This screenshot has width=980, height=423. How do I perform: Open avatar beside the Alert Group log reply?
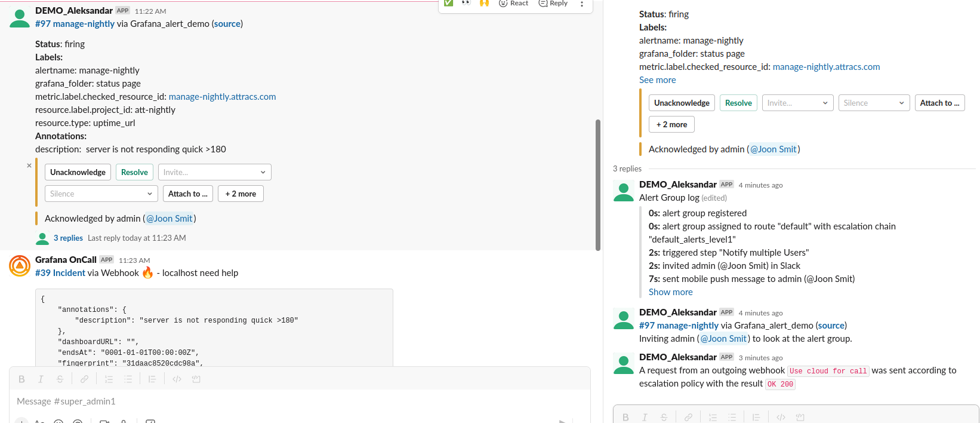pyautogui.click(x=624, y=191)
